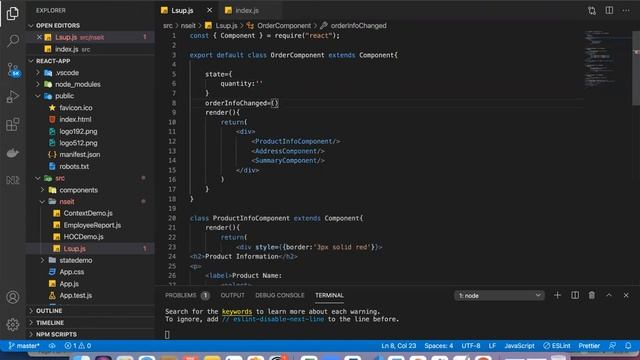Open Run and Debug view

click(13, 97)
